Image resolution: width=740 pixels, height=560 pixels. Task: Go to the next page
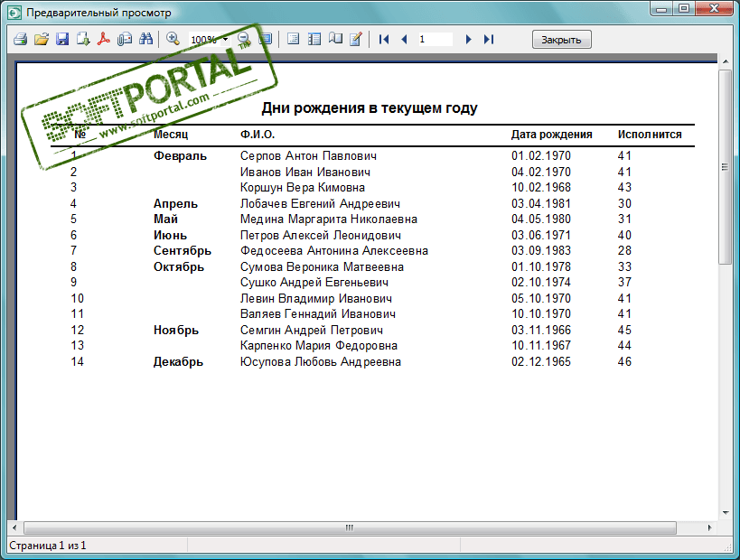[468, 39]
